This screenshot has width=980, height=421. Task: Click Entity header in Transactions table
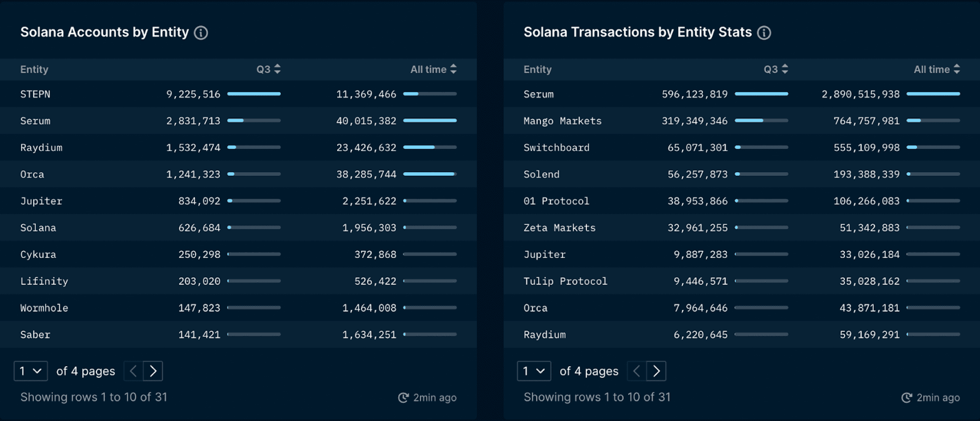[x=538, y=70]
